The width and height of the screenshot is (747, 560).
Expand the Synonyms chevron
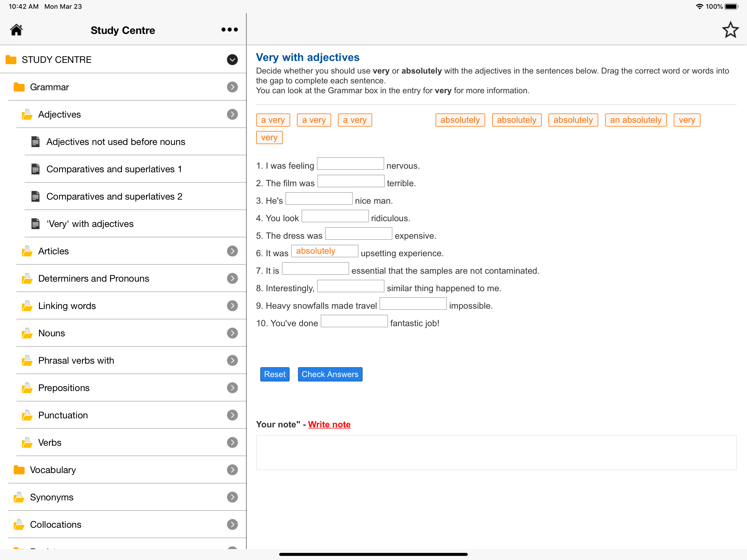pyautogui.click(x=232, y=497)
